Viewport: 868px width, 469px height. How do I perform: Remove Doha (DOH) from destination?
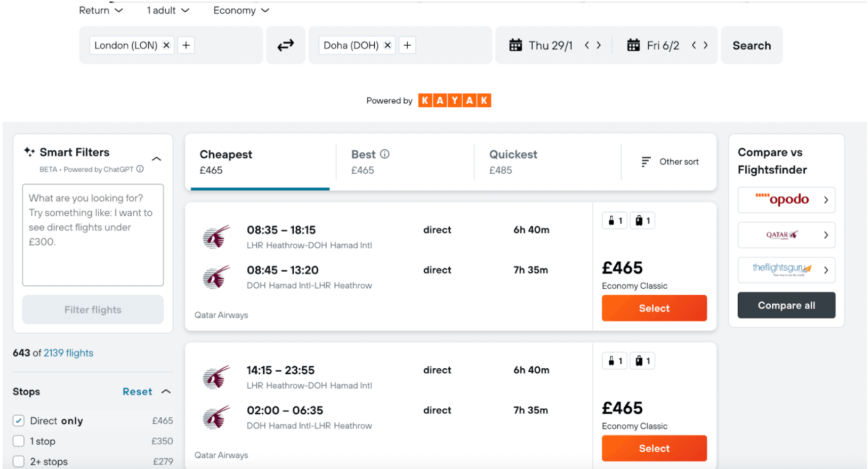[x=387, y=46]
